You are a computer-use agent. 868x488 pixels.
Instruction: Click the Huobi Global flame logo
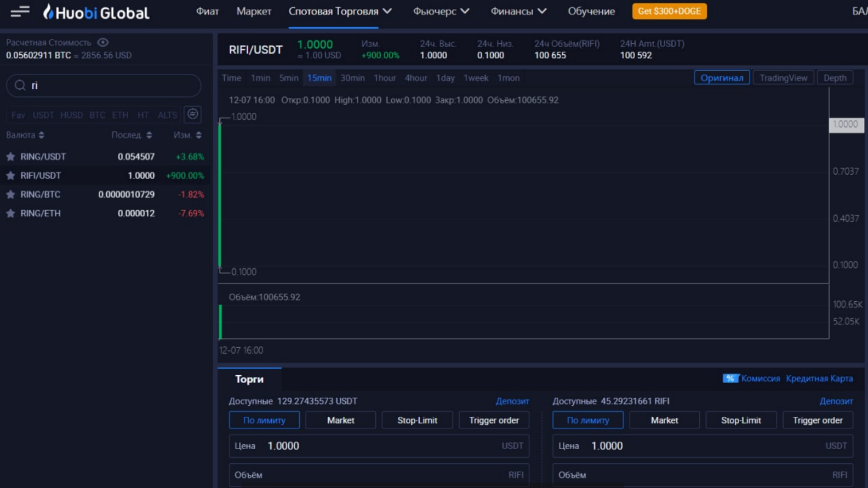tap(49, 12)
